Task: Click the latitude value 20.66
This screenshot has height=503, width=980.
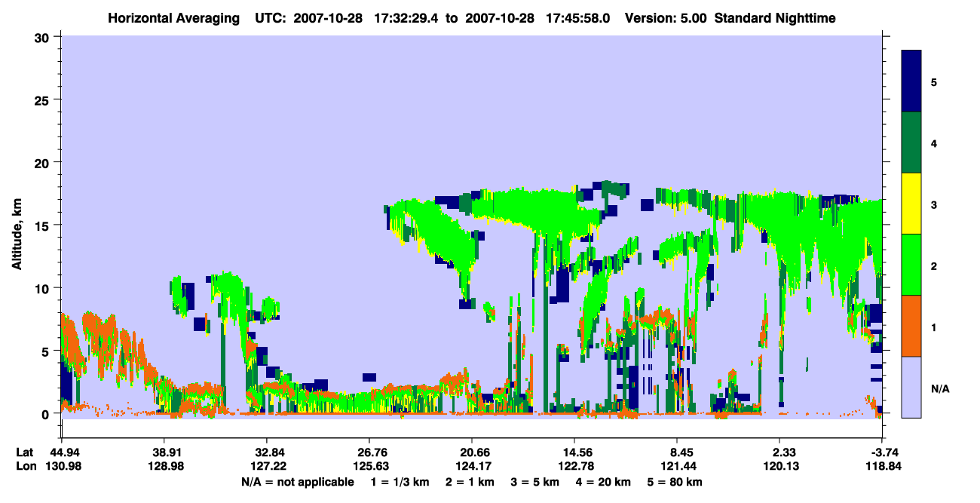Action: tap(471, 452)
